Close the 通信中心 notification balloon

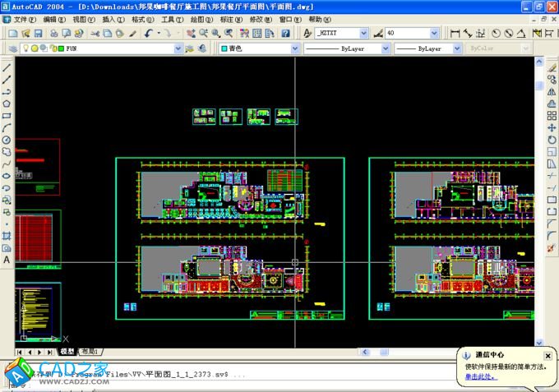pos(548,356)
